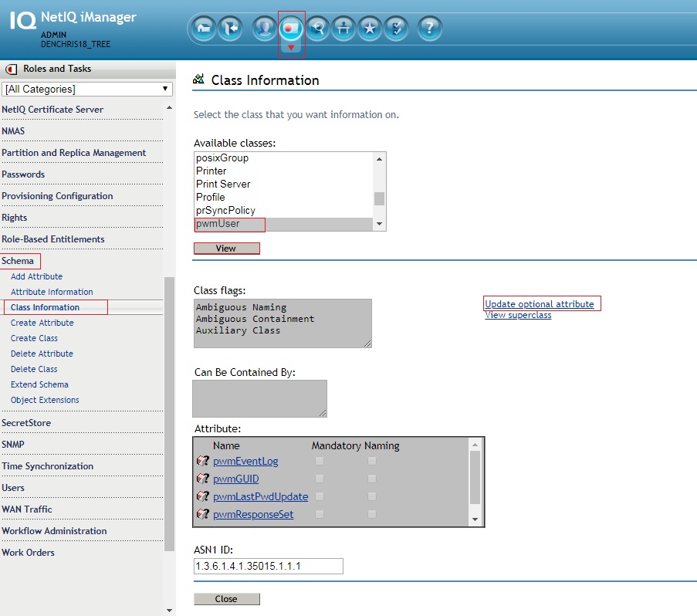This screenshot has width=697, height=616.
Task: Open the Delete Attribute task
Action: coord(42,354)
